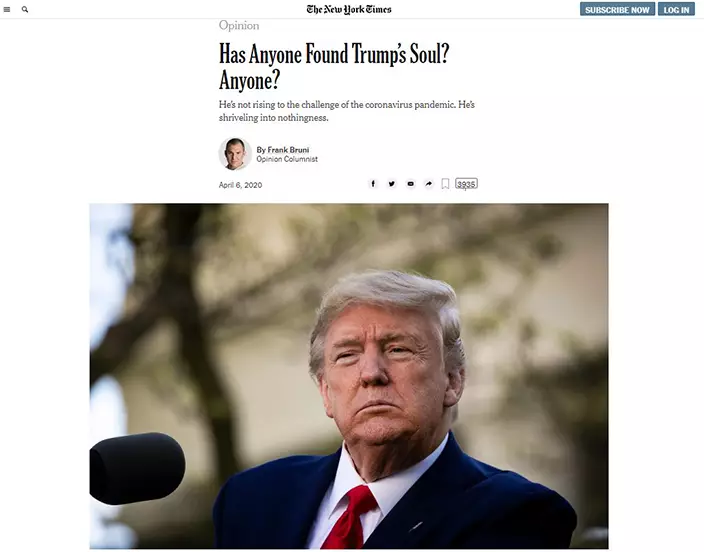The image size is (704, 552).
Task: Click the 'Opinion Columnist' label
Action: pos(287,159)
